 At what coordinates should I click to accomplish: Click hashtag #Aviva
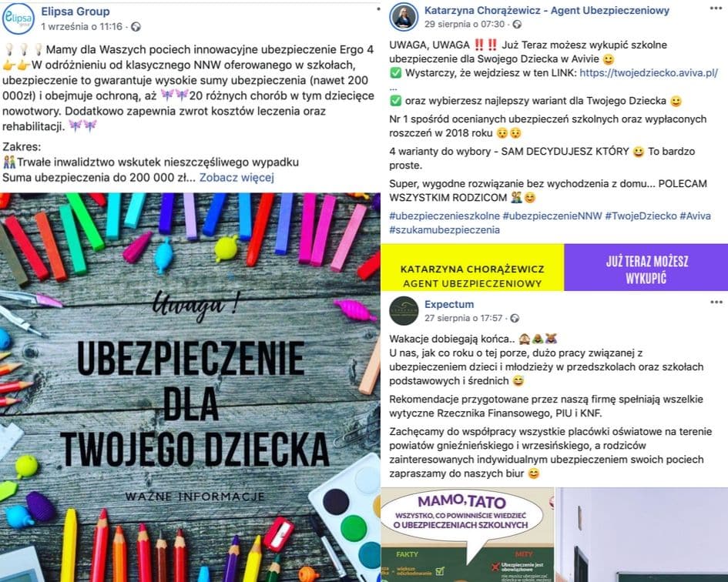695,216
